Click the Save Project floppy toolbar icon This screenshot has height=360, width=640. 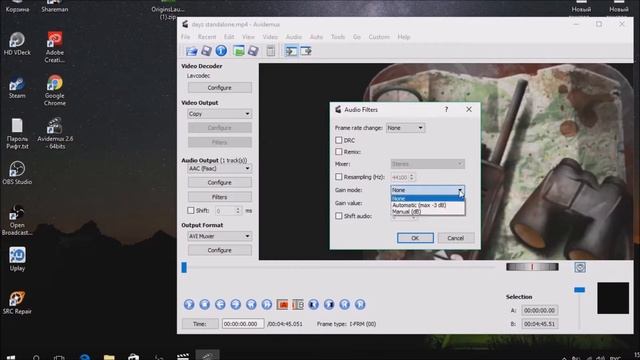point(253,51)
